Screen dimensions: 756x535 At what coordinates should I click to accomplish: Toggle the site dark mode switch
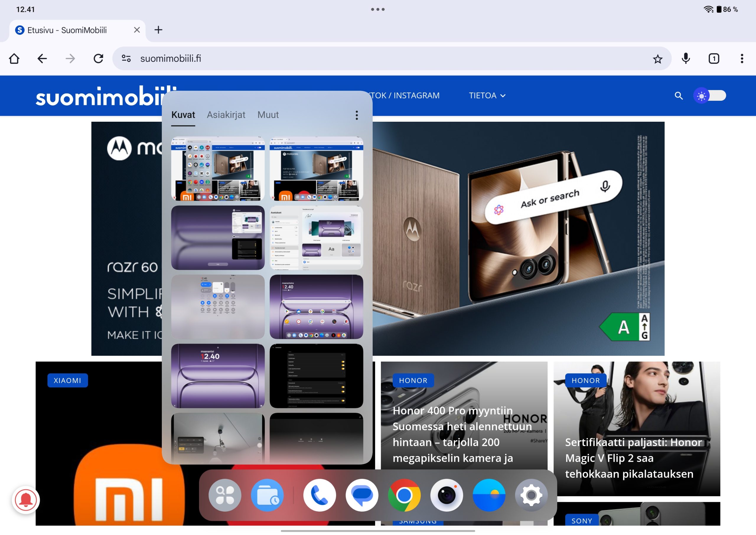pos(710,96)
